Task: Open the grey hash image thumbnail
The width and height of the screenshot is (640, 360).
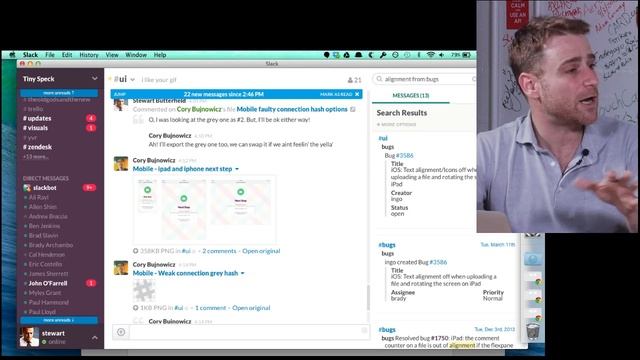Action: (x=144, y=291)
